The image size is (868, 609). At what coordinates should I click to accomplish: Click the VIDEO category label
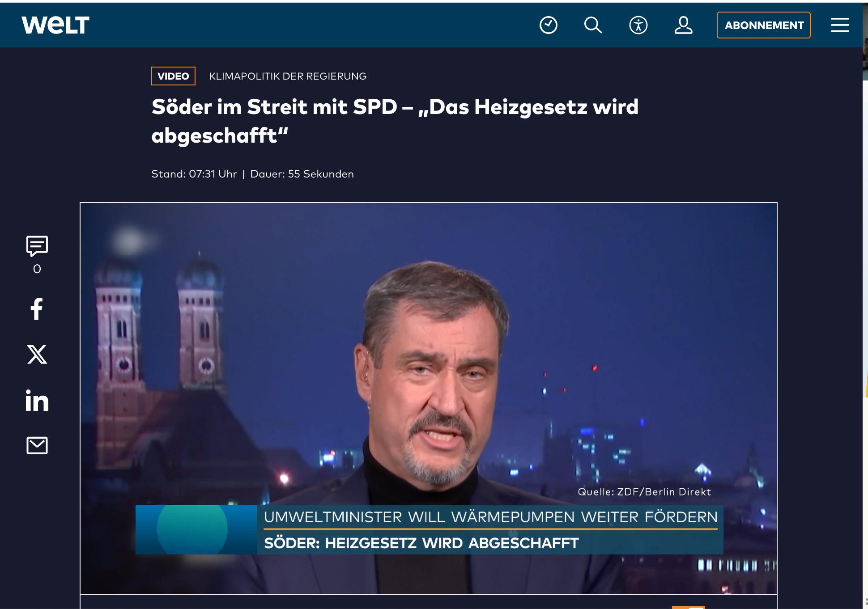(173, 76)
